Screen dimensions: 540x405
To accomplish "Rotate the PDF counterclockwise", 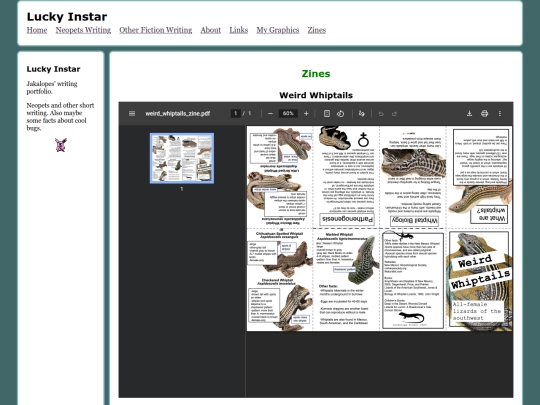I will tap(340, 114).
